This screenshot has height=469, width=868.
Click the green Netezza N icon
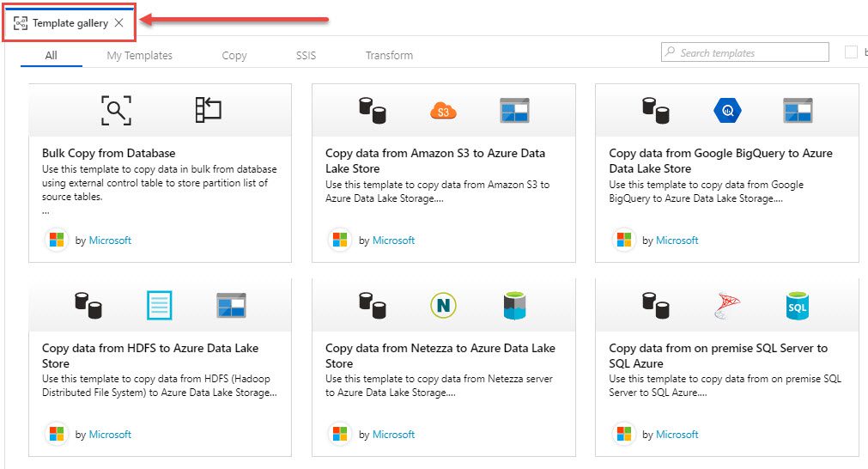(x=443, y=305)
